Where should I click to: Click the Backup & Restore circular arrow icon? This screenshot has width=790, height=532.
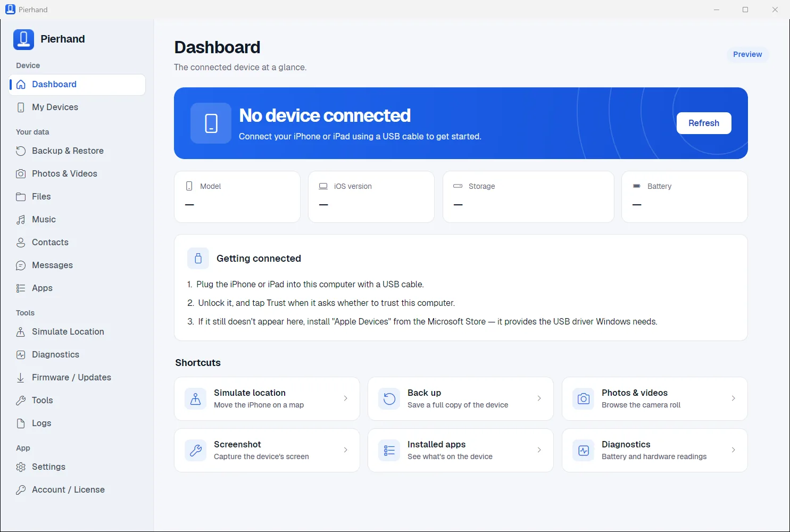click(21, 151)
